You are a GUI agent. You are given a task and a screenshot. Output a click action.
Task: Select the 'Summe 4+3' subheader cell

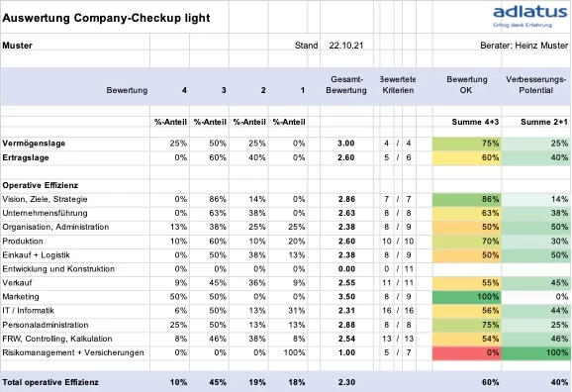pyautogui.click(x=475, y=122)
